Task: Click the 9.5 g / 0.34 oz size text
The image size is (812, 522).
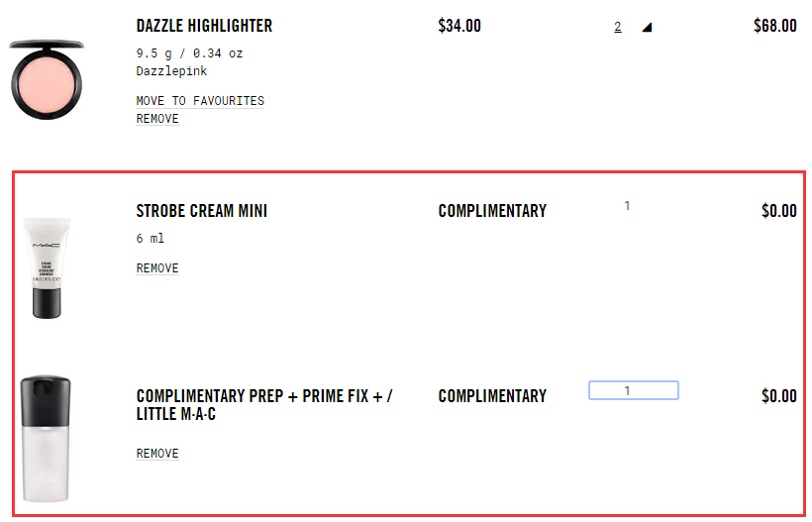Action: point(189,53)
